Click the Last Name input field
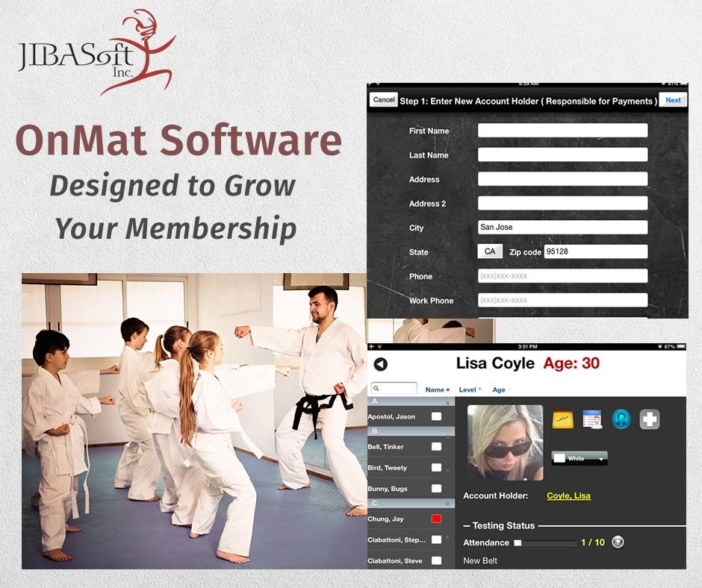The image size is (702, 588). click(x=563, y=154)
